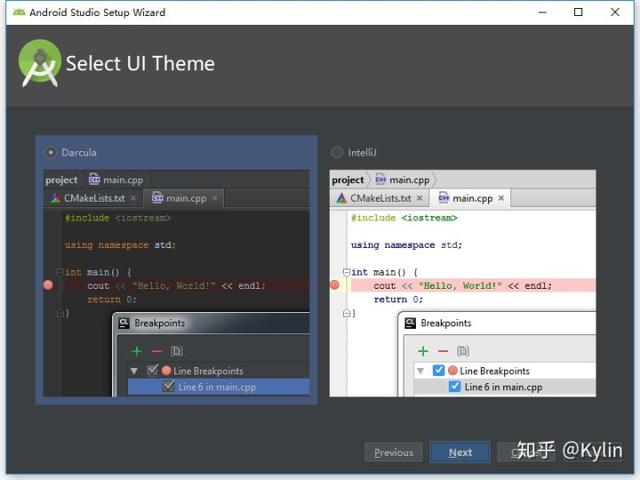Click the closing fold marker in IntelliJ preview
The width and height of the screenshot is (640, 480).
(346, 313)
